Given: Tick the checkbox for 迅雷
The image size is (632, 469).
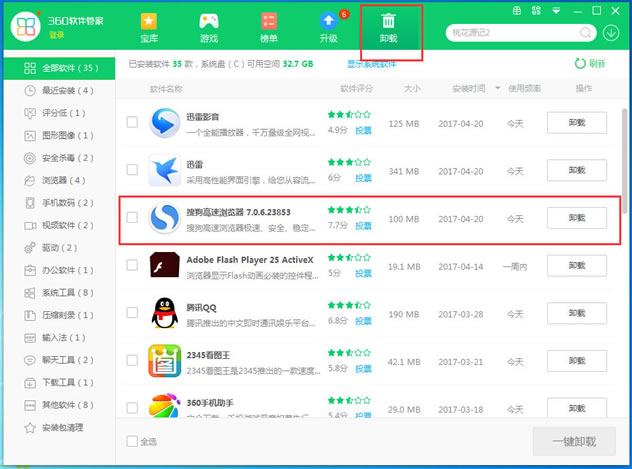Looking at the screenshot, I should 132,170.
